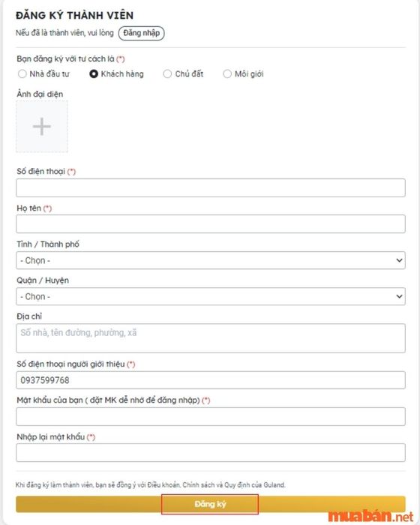The width and height of the screenshot is (420, 525).
Task: Click the Ảnh đại diện upload box
Action: tap(42, 127)
